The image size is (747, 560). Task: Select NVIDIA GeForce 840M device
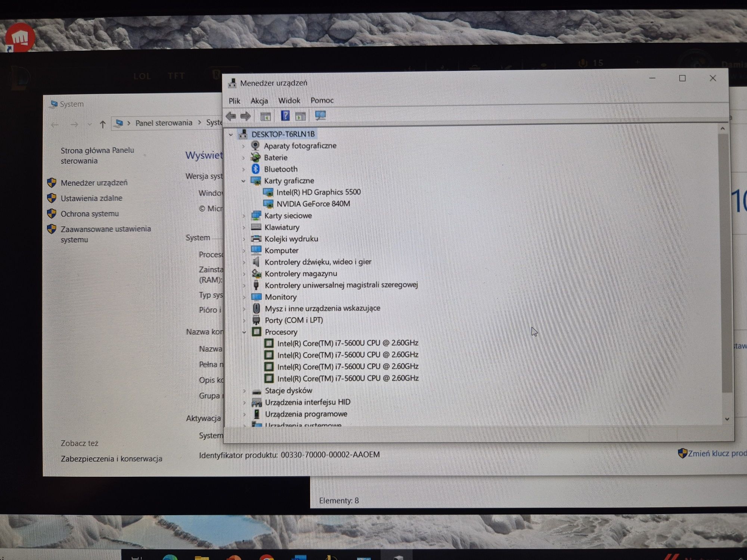click(x=313, y=203)
